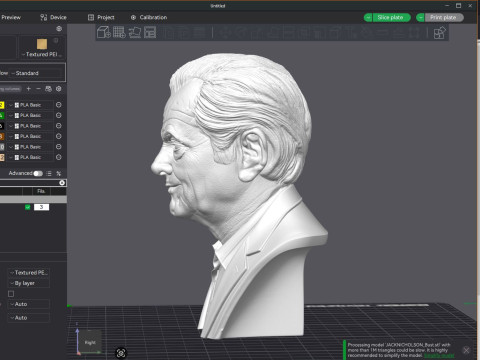This screenshot has width=480, height=360.
Task: Uncheck the green checkbox beside value 3
Action: pyautogui.click(x=28, y=207)
